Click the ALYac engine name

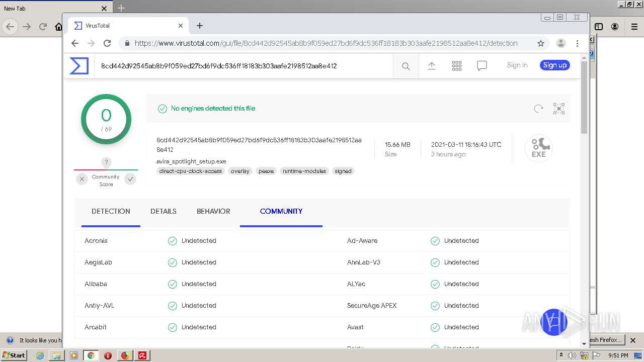tap(356, 284)
